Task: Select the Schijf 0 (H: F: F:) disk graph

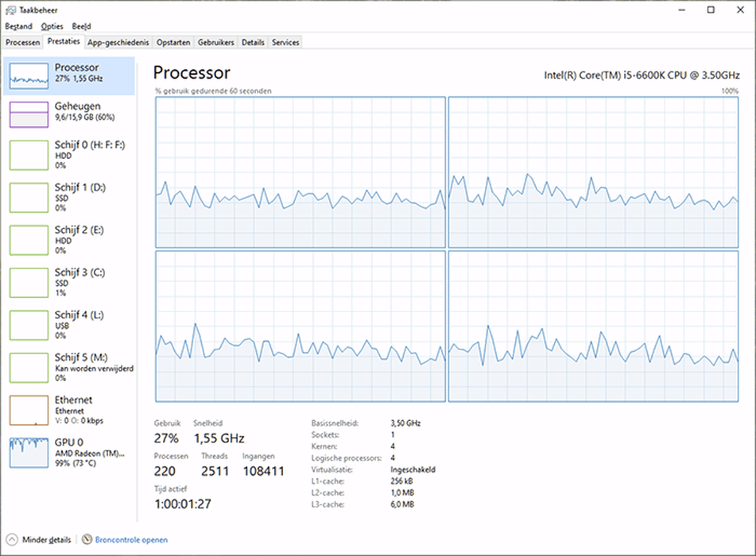Action: point(29,155)
